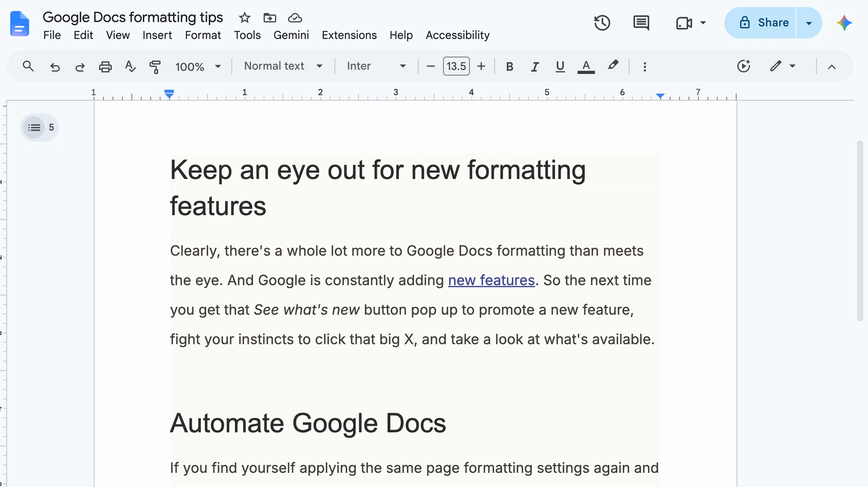Open the Google Docs home icon
The height and width of the screenshot is (487, 868).
coord(20,24)
